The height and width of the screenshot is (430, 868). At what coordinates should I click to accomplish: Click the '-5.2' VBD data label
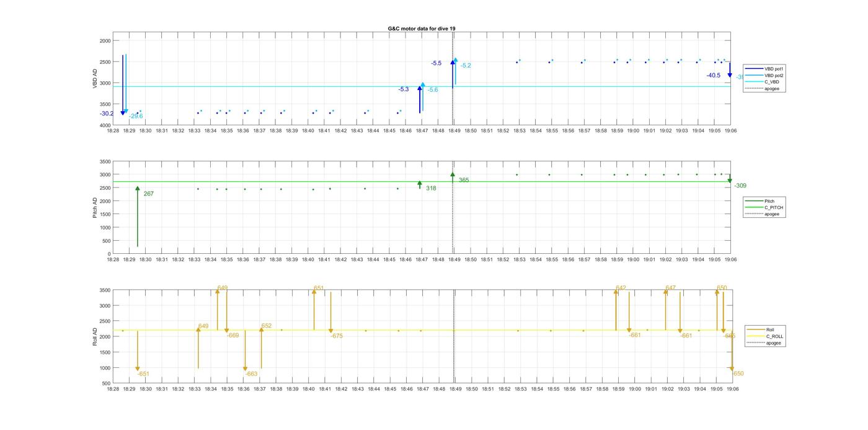466,66
